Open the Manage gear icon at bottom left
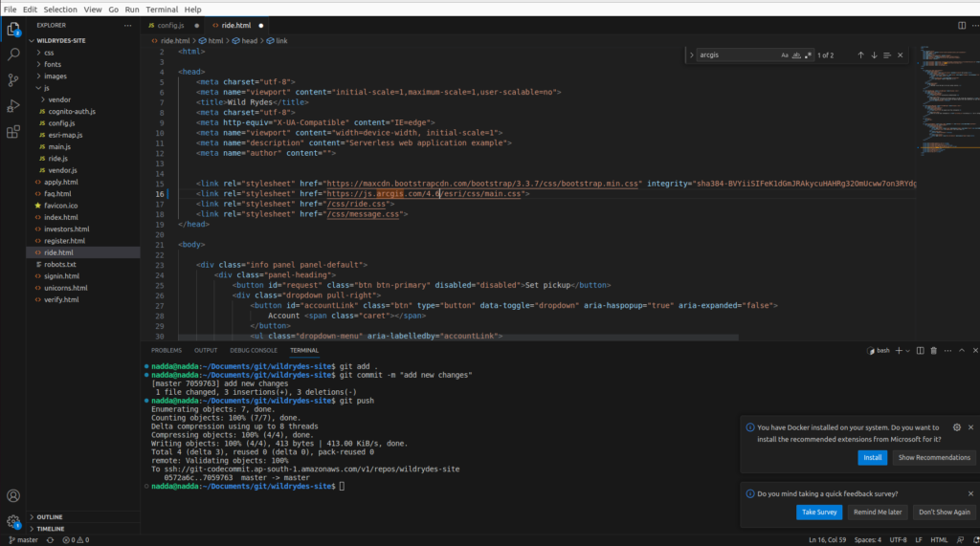This screenshot has width=980, height=546. coord(13,521)
